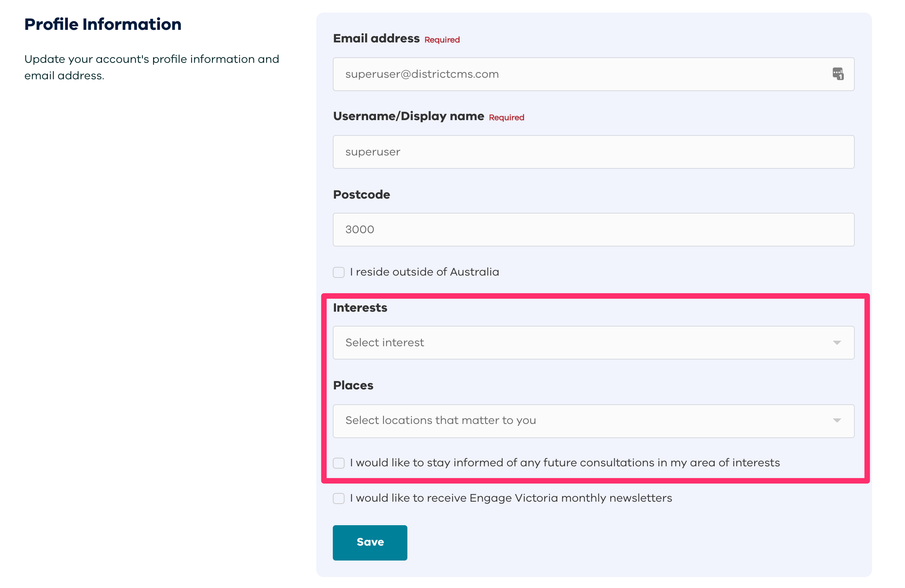Click the 'Username/Display name' label text

tap(408, 116)
